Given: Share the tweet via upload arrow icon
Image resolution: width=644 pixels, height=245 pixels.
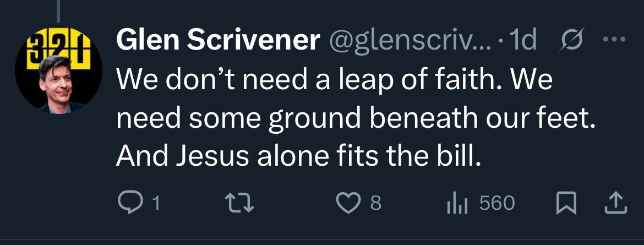Looking at the screenshot, I should click(616, 204).
